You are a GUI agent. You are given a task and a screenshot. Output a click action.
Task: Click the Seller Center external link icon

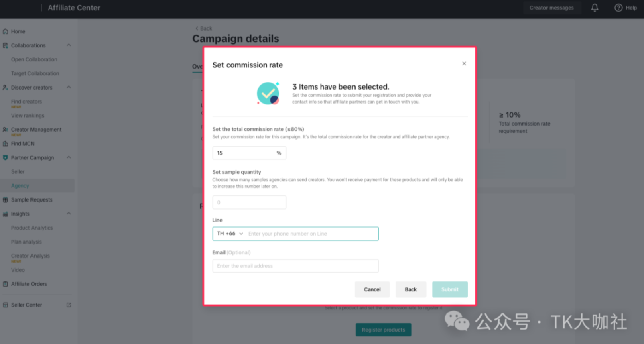69,305
